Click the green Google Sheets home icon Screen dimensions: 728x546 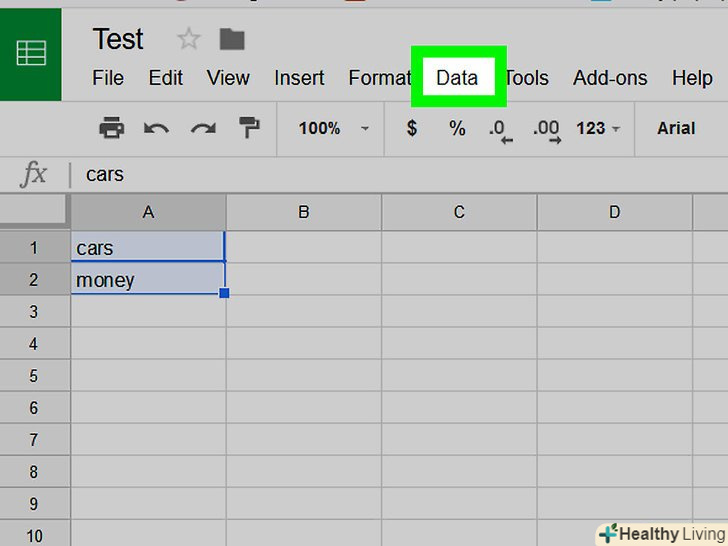point(30,55)
